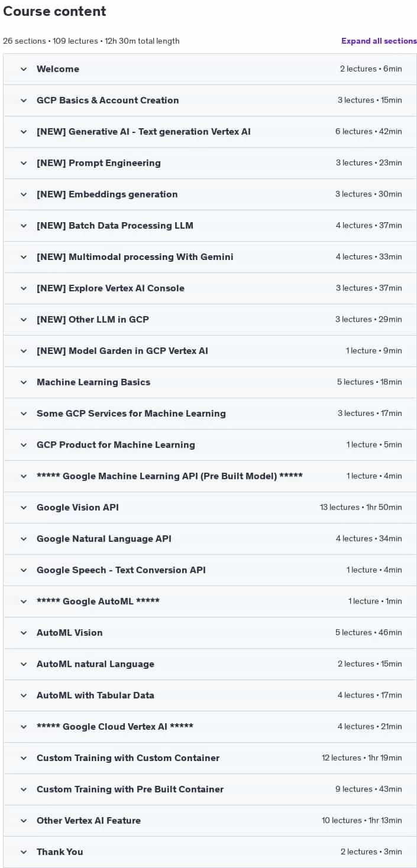Screen dimensions: 417x868
Task: Expand GCP Basics & Account Creation chevron
Action: (x=24, y=100)
